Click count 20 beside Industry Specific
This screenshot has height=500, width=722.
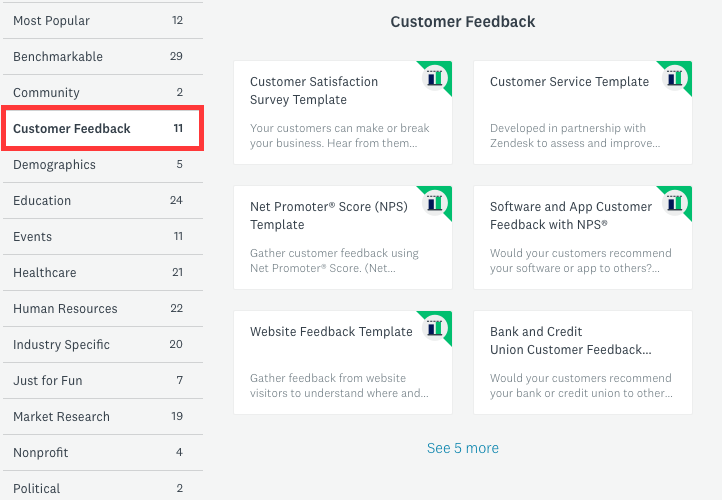coord(176,344)
